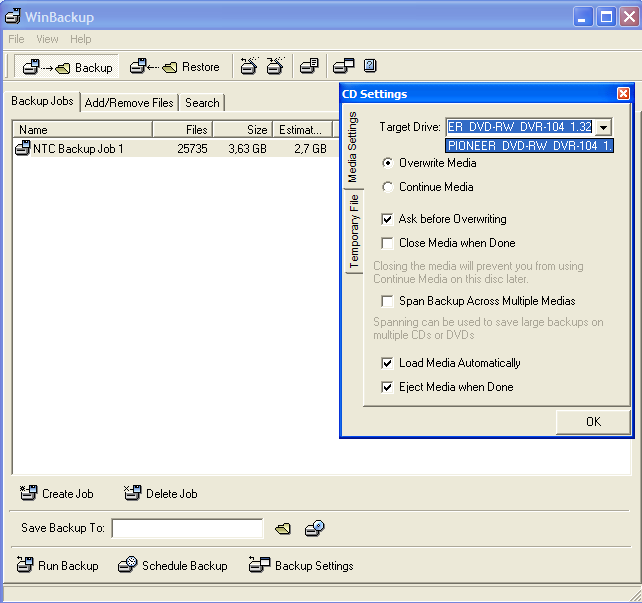The width and height of the screenshot is (642, 603).
Task: Switch to Backup mode in toolbar
Action: coord(67,67)
